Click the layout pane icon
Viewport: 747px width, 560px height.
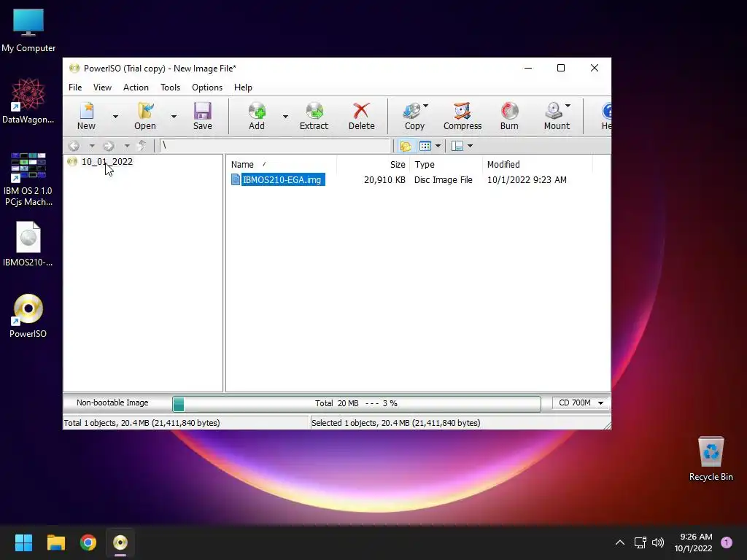pos(457,146)
